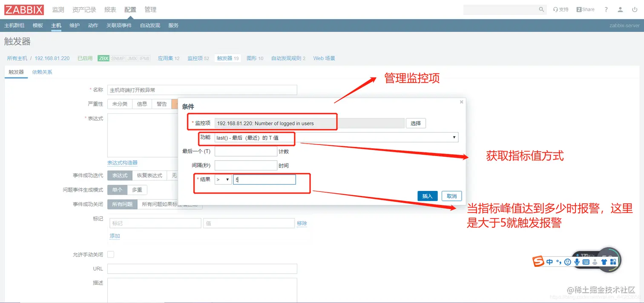
Task: Open the Zabbix Share link
Action: click(x=585, y=9)
